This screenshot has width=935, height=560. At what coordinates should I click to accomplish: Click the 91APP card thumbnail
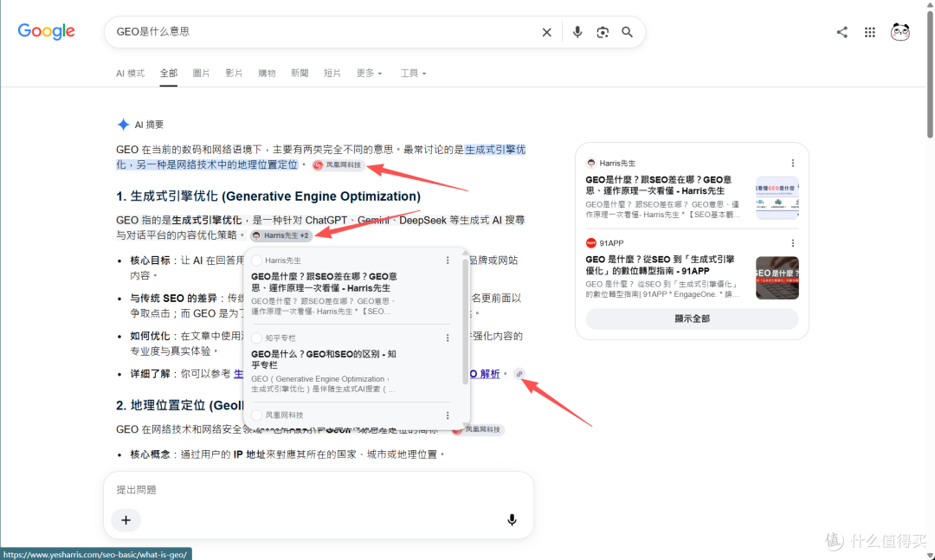(777, 277)
